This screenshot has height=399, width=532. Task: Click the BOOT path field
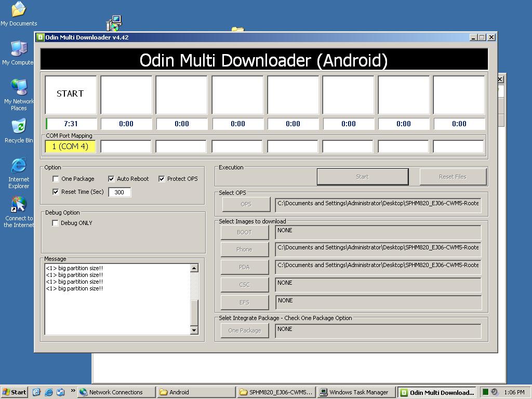[378, 232]
